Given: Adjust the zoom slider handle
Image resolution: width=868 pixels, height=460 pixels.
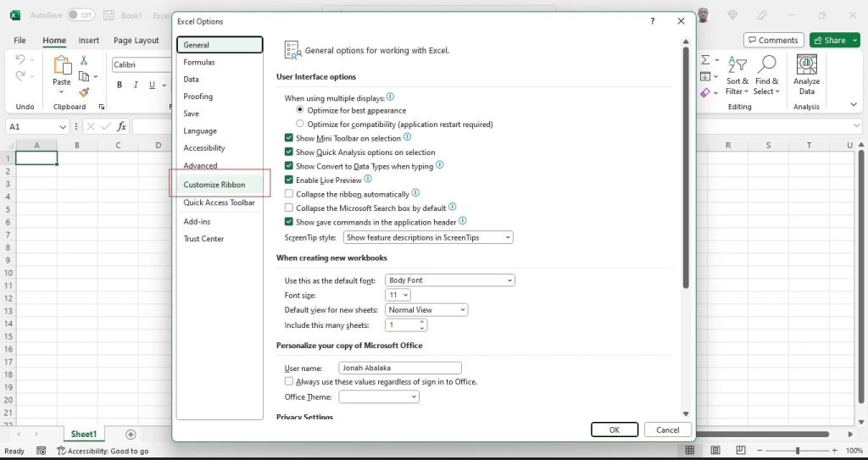Looking at the screenshot, I should tap(797, 451).
